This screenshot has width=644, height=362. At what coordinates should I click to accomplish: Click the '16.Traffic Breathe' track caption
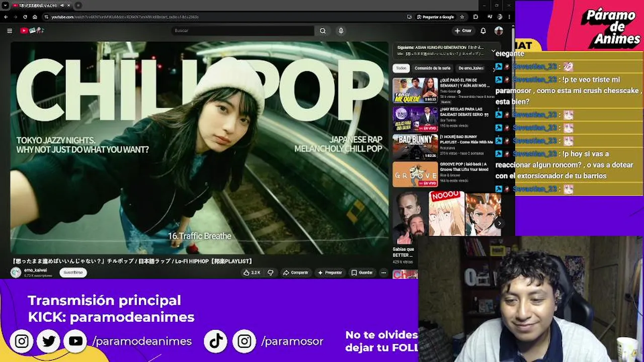[200, 236]
